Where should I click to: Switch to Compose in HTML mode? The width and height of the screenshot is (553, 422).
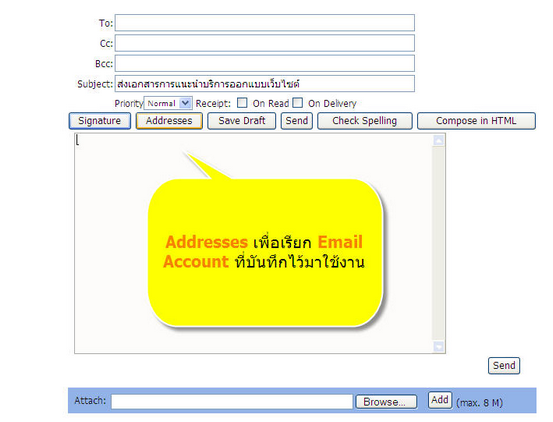476,121
